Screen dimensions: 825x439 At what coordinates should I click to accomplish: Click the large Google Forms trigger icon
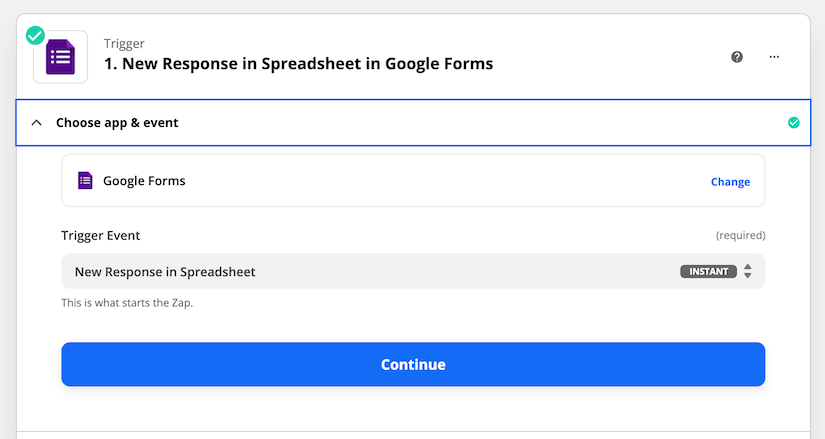pyautogui.click(x=61, y=57)
